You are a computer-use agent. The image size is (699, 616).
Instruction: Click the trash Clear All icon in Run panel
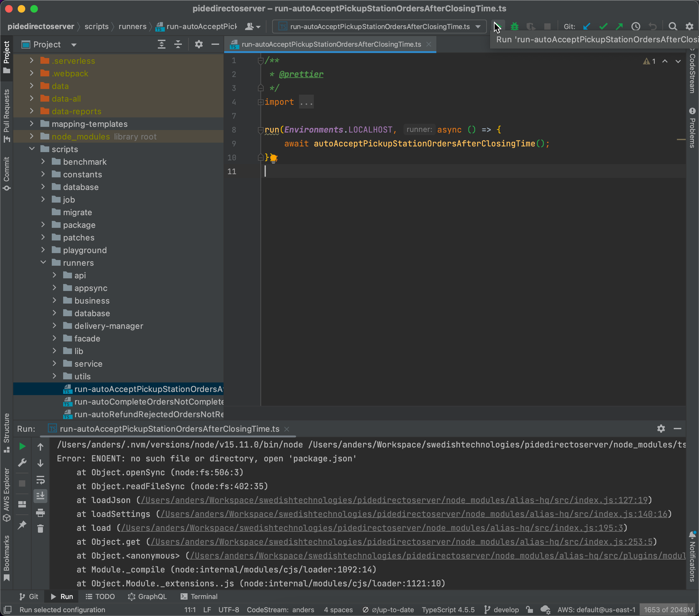(x=40, y=529)
